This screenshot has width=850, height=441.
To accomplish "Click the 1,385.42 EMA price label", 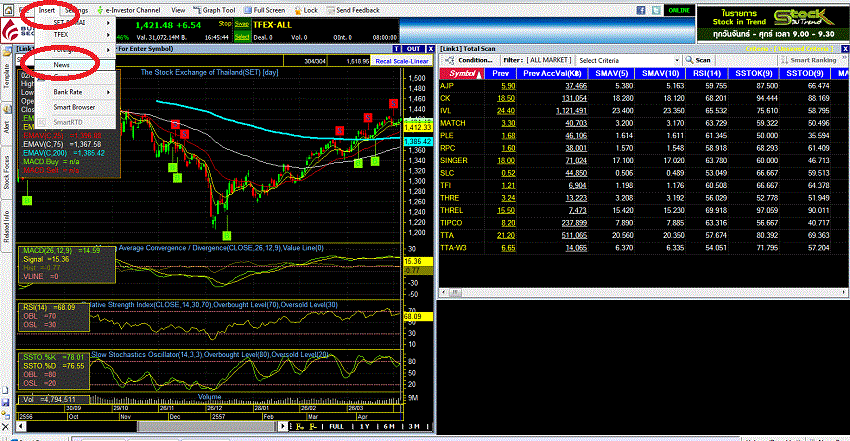I will (x=417, y=141).
